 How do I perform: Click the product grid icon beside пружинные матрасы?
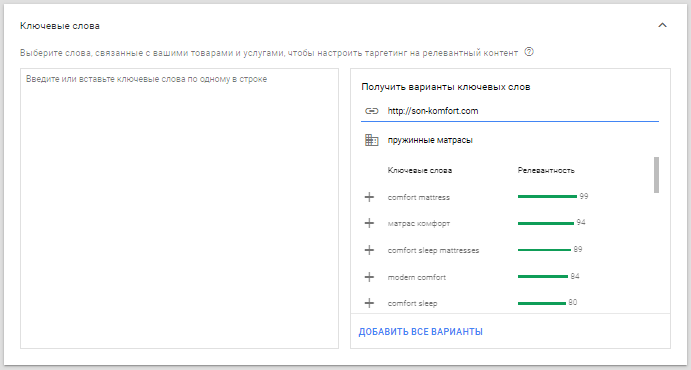coord(372,141)
